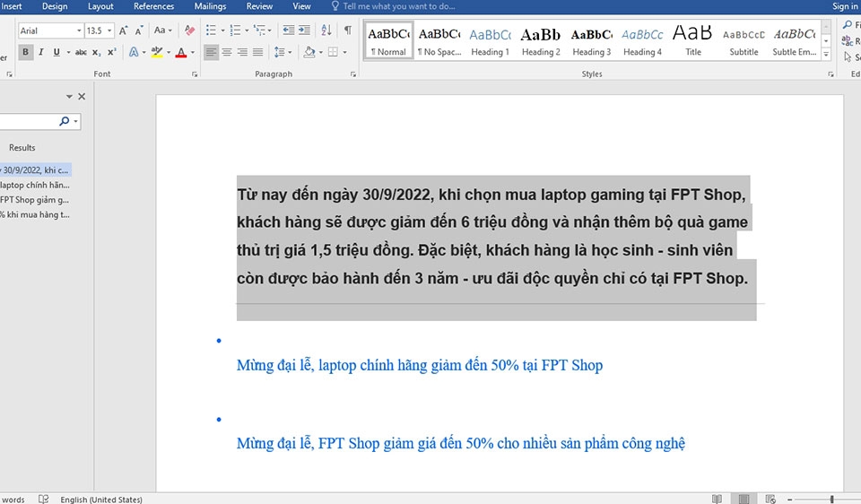861x504 pixels.
Task: Apply yellow text highlight color
Action: pos(157,52)
